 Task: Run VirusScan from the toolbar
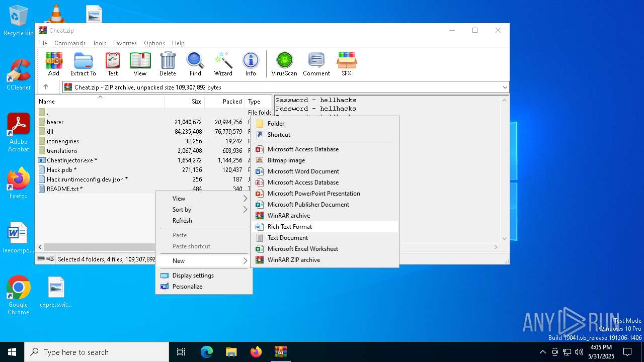(284, 64)
